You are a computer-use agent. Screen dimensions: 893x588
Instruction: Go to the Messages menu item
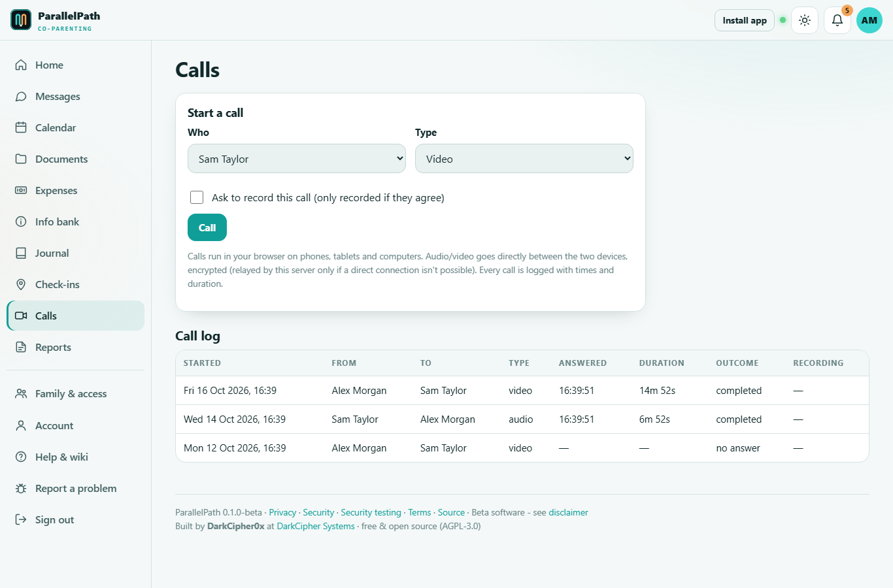75,96
